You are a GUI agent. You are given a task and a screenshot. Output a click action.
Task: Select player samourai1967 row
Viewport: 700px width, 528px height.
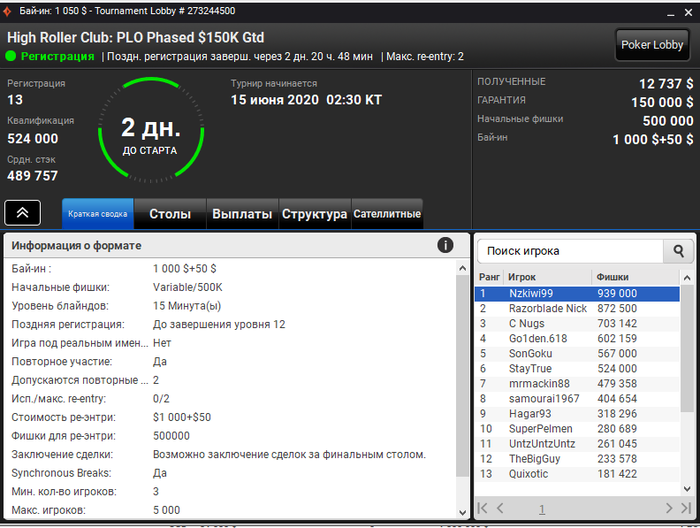pyautogui.click(x=577, y=399)
